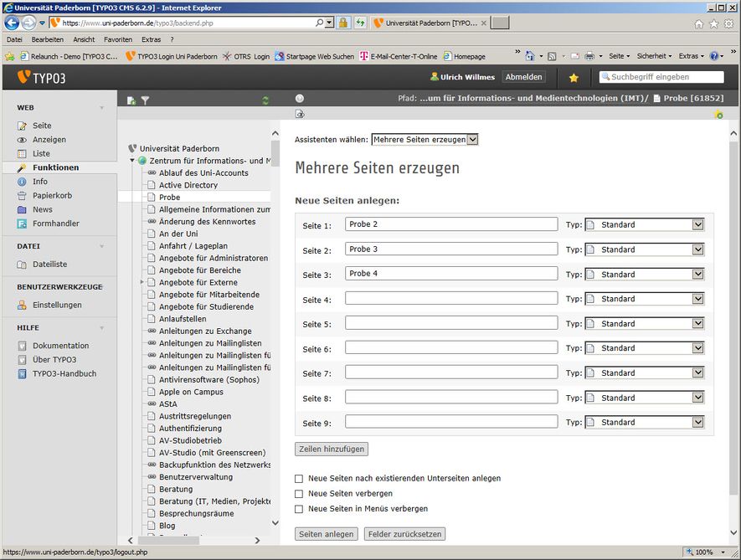Open the page tree filter funnel
The width and height of the screenshot is (741, 560).
coord(145,100)
